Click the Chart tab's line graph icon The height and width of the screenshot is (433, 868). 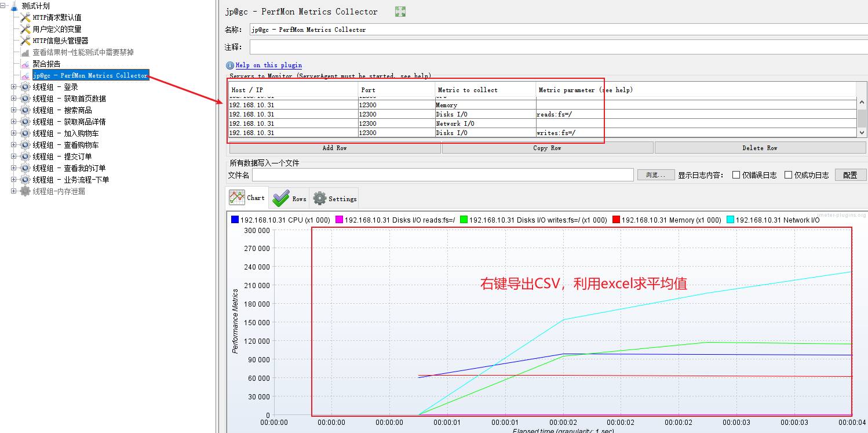237,198
